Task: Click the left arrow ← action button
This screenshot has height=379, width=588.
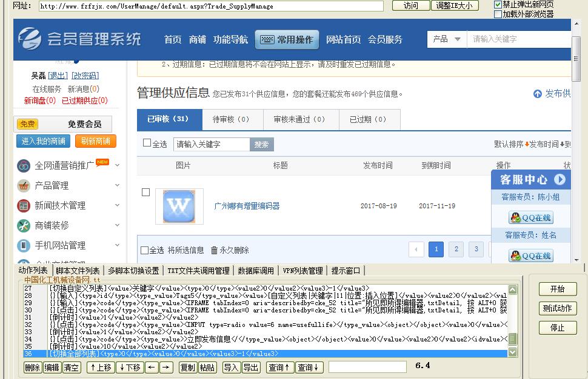Action: pos(151,367)
